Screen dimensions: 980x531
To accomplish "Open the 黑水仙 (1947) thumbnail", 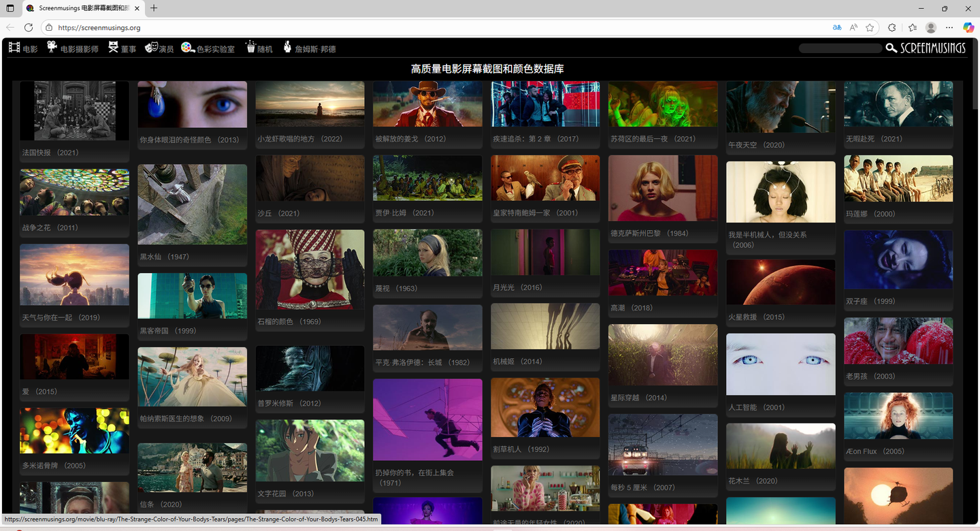I will click(x=193, y=204).
